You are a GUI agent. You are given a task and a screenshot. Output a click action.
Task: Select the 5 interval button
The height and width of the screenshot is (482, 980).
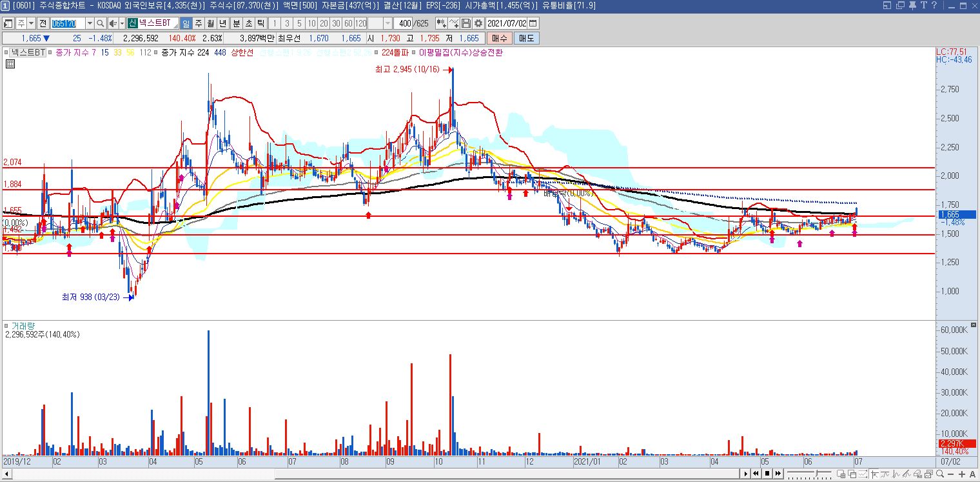point(299,23)
